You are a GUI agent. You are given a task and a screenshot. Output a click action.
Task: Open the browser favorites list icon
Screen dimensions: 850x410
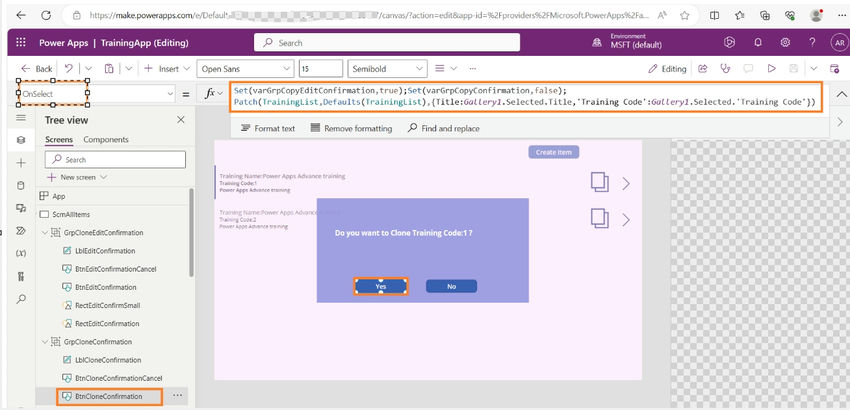740,16
